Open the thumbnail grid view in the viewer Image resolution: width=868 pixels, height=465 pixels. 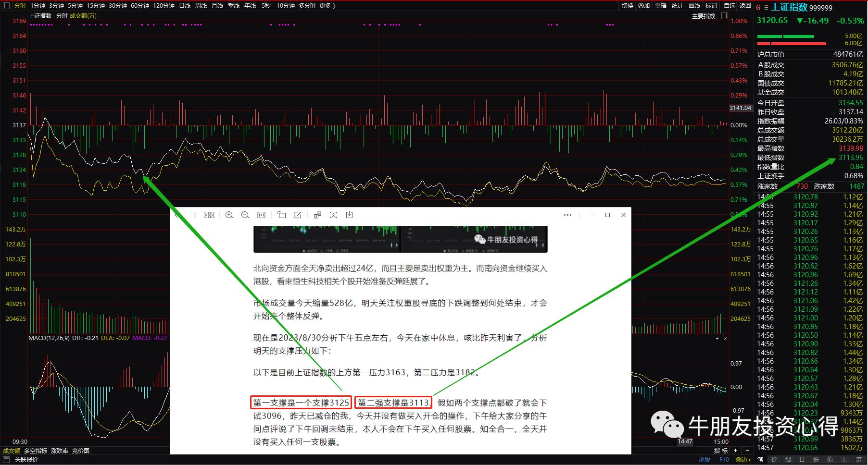click(209, 215)
